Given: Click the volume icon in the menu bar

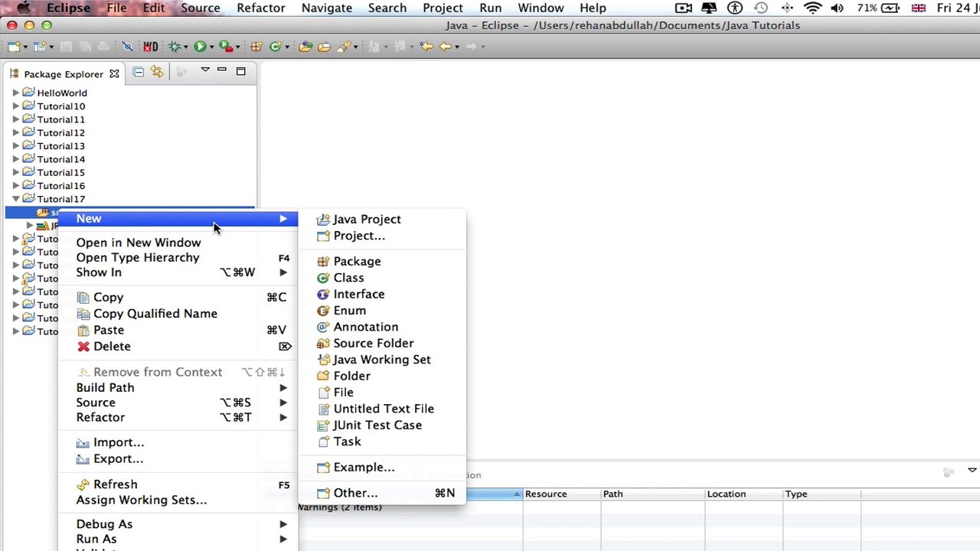Looking at the screenshot, I should (x=838, y=8).
